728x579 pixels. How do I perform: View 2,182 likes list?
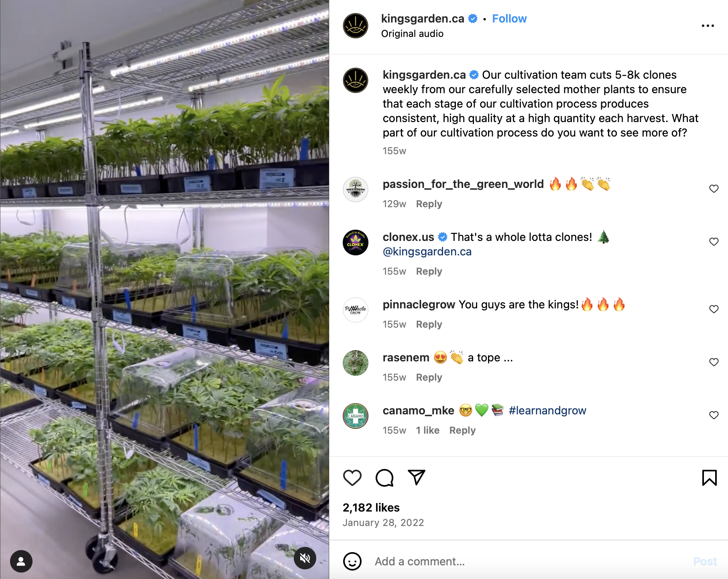point(371,508)
